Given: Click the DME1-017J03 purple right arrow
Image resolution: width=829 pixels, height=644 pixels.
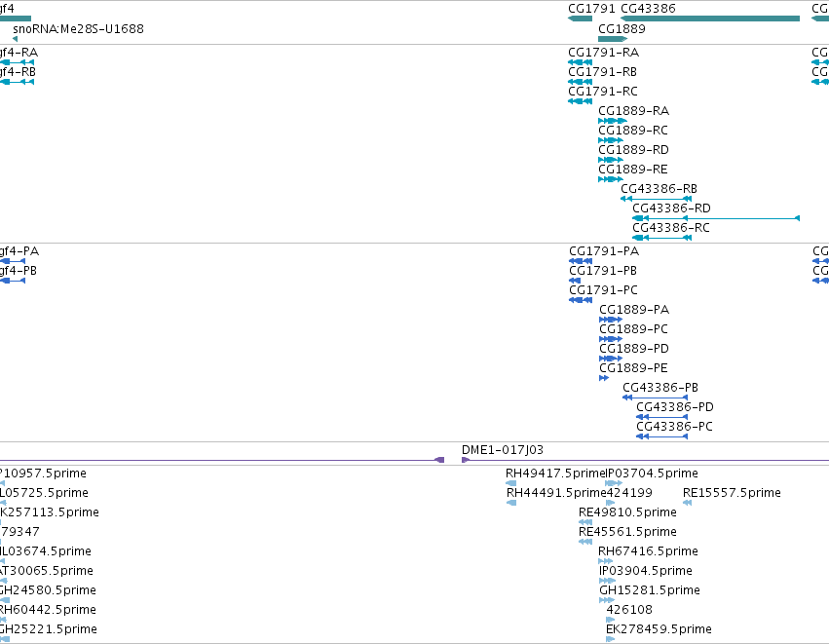Looking at the screenshot, I should click(x=466, y=460).
